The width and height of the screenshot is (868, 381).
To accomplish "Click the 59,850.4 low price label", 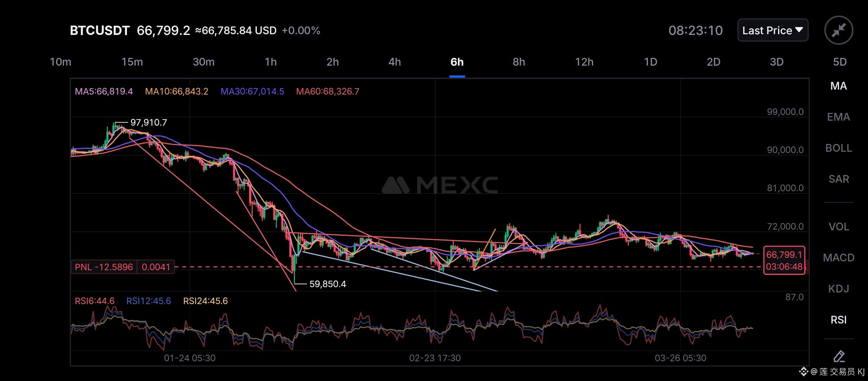I will pos(327,284).
